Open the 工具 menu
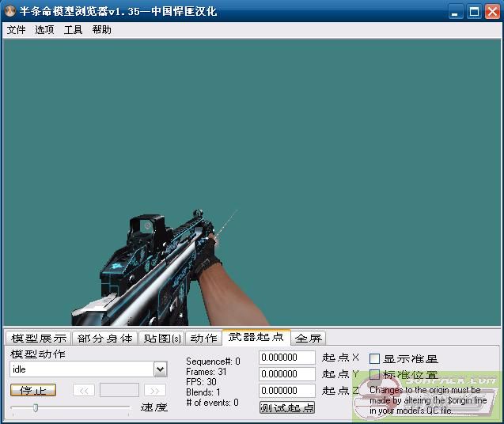Image resolution: width=504 pixels, height=424 pixels. click(x=73, y=30)
